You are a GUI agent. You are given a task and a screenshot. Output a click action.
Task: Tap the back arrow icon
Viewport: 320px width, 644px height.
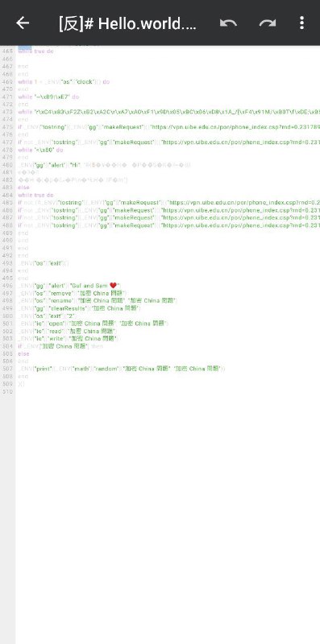click(x=23, y=23)
